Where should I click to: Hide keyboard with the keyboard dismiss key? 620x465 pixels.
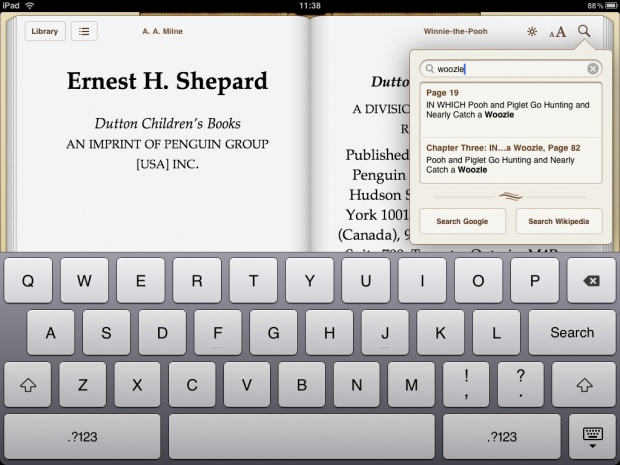(x=592, y=437)
